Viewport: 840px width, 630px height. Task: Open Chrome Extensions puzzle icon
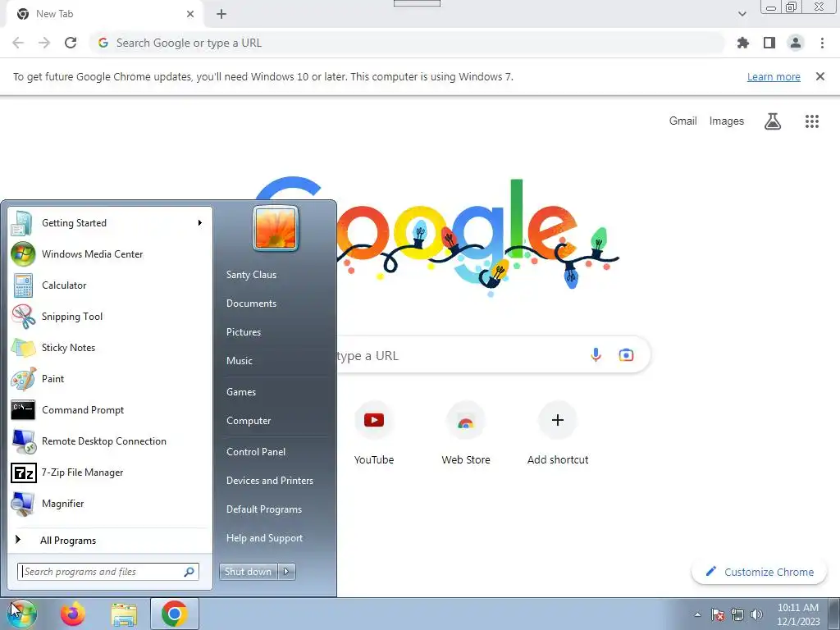click(x=742, y=43)
